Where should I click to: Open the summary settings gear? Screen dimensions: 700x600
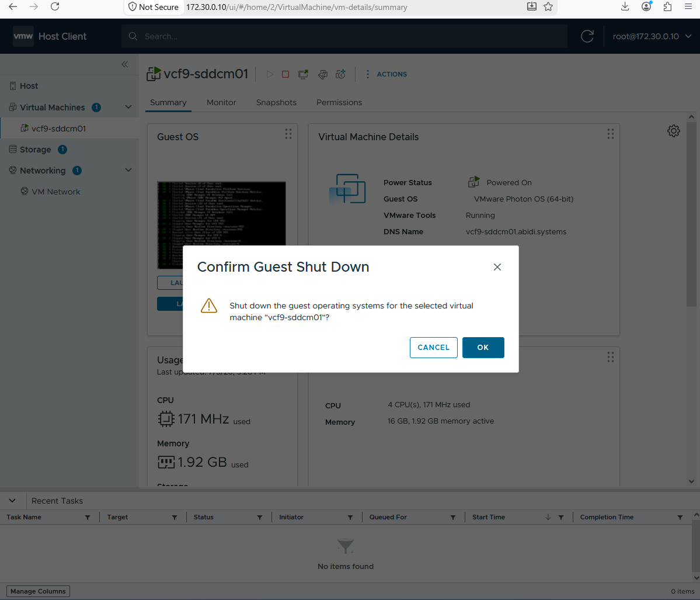(674, 131)
